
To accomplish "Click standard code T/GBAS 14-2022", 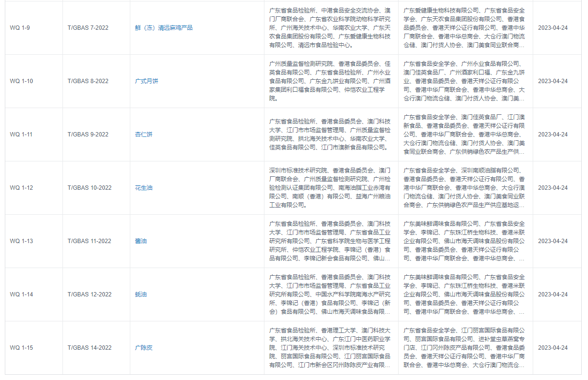I will pos(89,348).
